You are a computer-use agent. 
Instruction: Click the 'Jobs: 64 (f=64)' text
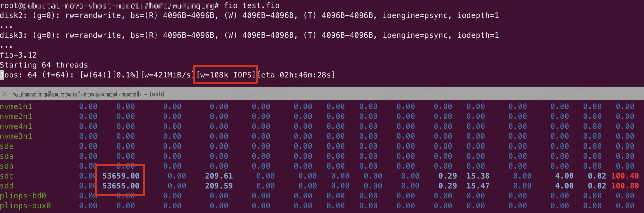coord(37,75)
